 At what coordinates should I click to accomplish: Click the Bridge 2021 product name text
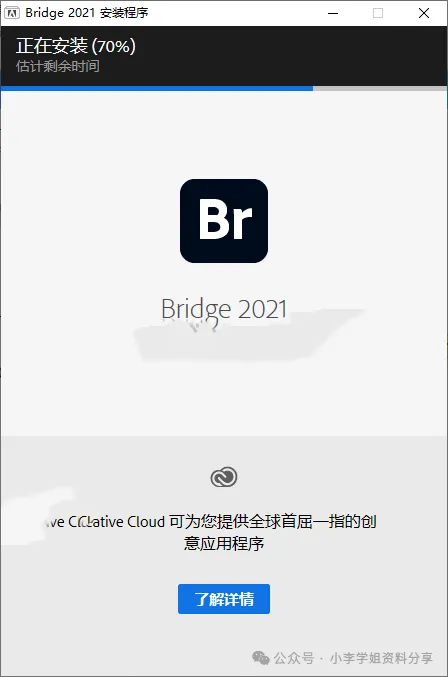(x=224, y=309)
